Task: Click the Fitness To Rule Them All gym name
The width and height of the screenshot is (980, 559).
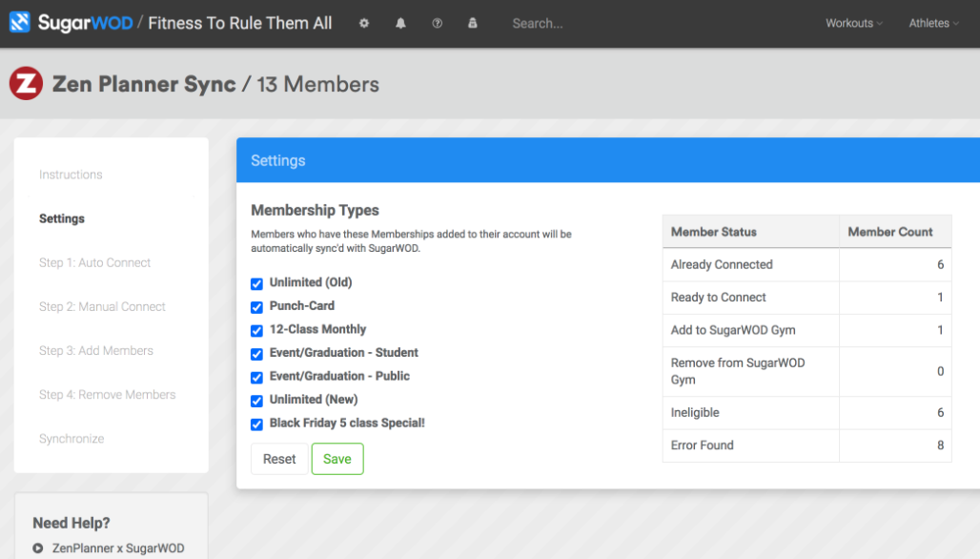Action: [x=240, y=23]
